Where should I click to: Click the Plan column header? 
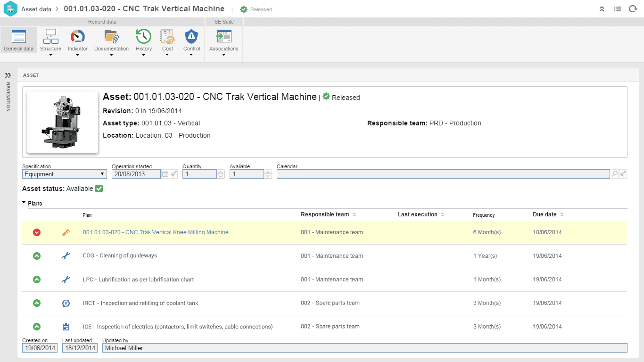87,215
